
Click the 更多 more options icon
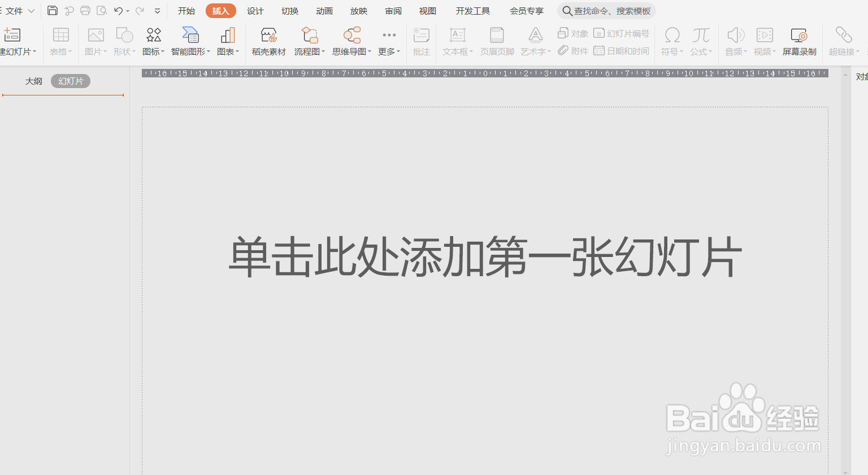(389, 42)
